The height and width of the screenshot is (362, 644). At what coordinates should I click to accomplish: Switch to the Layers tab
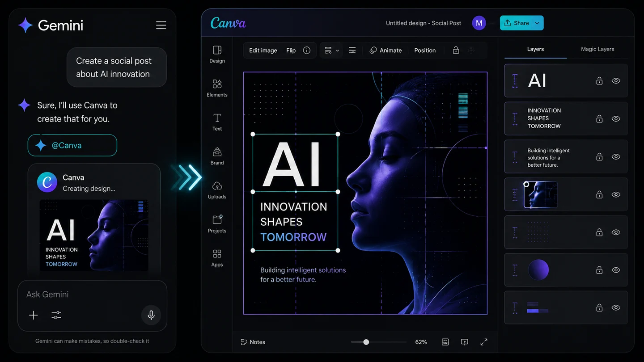pos(535,49)
